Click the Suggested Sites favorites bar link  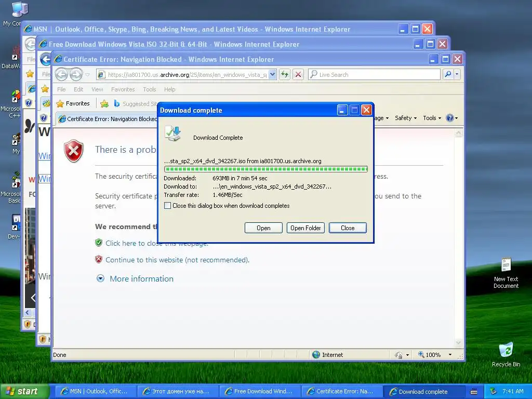pyautogui.click(x=136, y=103)
